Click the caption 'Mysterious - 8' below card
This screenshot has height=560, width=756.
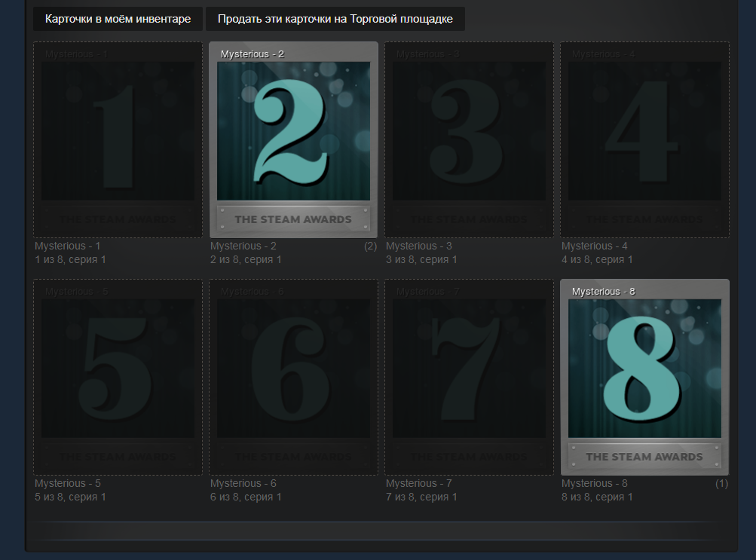click(594, 483)
